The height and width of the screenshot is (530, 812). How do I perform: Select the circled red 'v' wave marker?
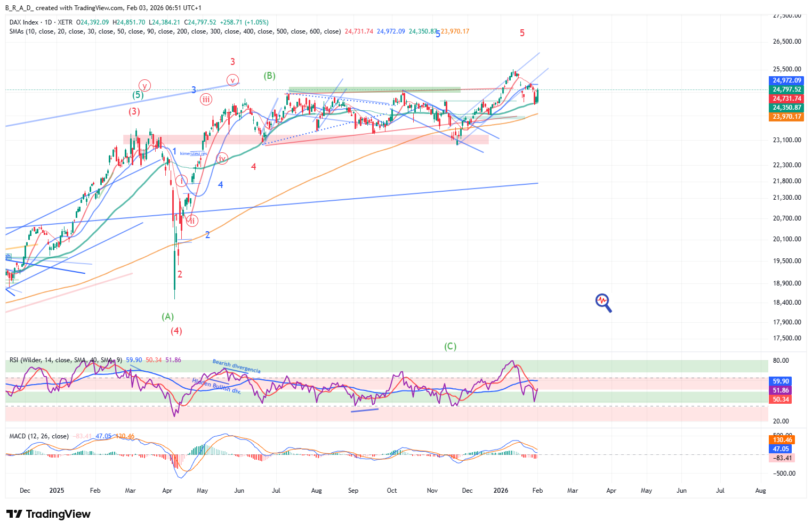(232, 80)
